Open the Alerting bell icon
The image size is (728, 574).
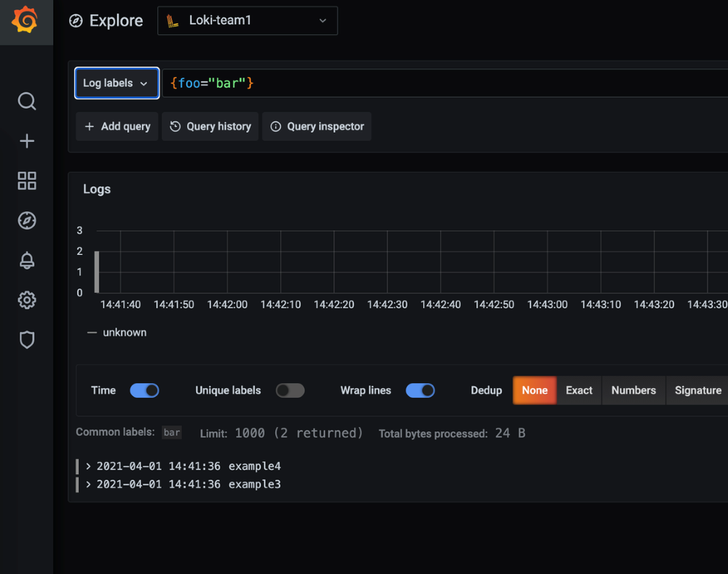(26, 260)
